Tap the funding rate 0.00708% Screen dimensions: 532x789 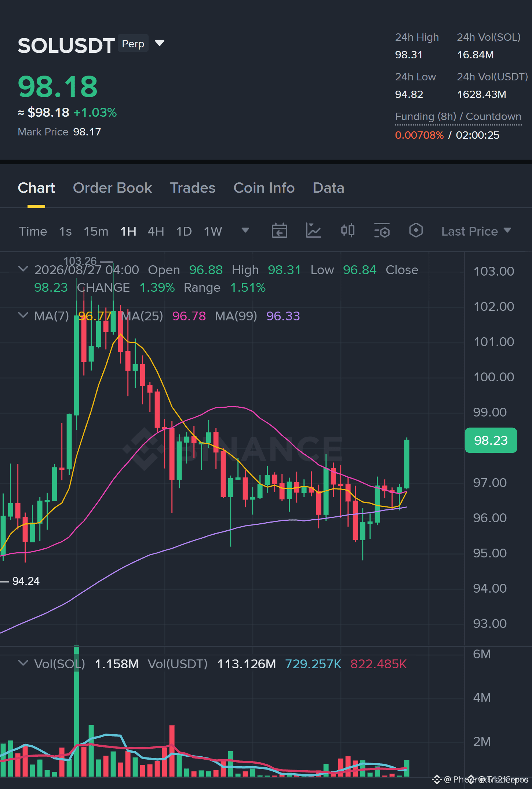pyautogui.click(x=419, y=135)
